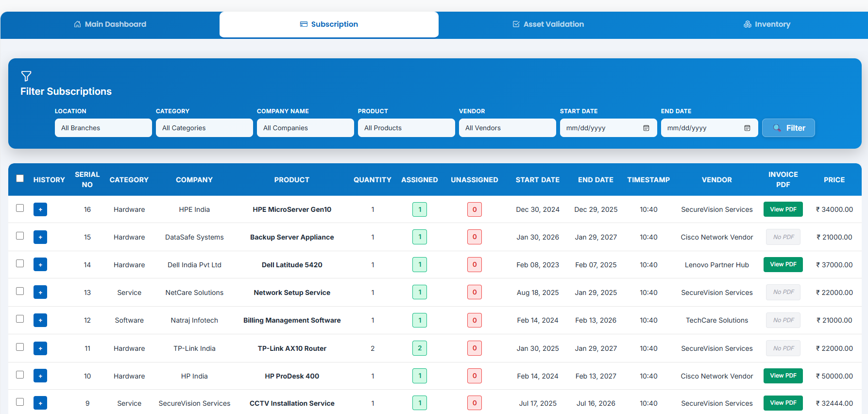868x414 pixels.
Task: Check the CCTV Installation Service row
Action: click(20, 402)
